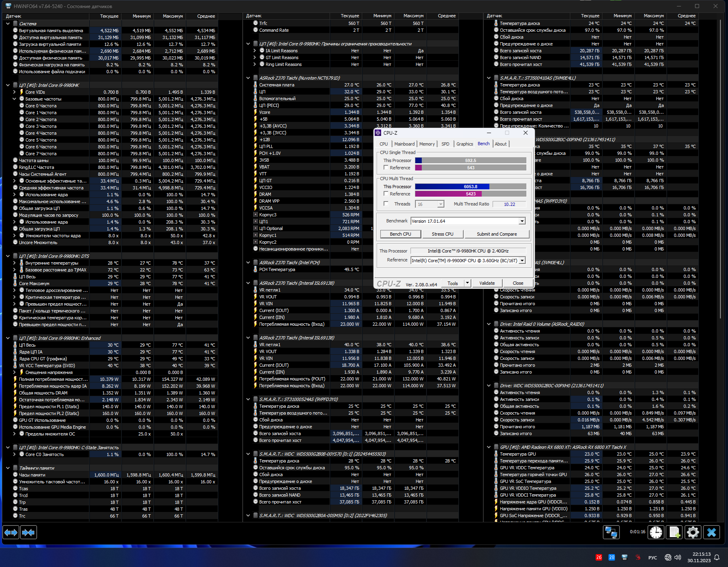Click the blue 28 tray temperature icon
The image size is (728, 567).
(612, 557)
